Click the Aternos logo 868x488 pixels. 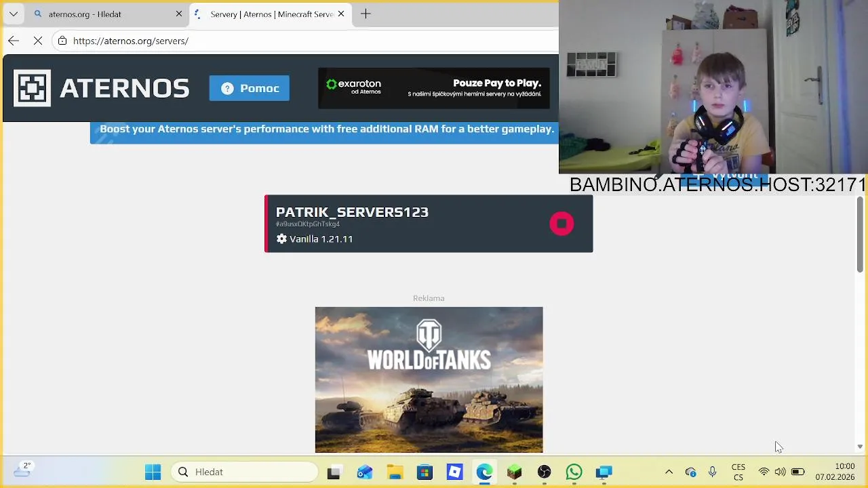pyautogui.click(x=102, y=88)
